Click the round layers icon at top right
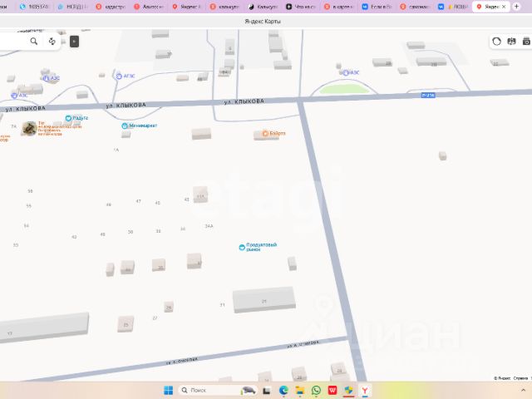 tap(496, 42)
